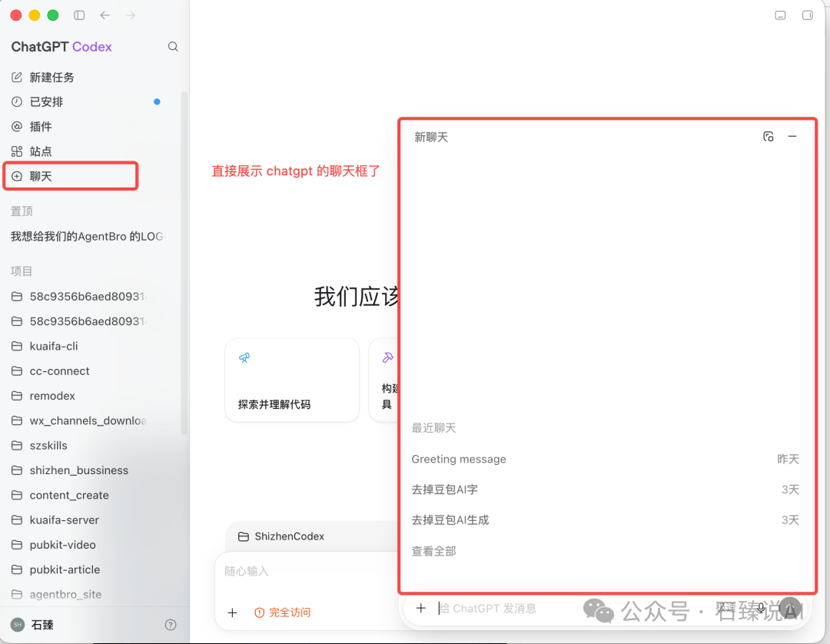Open pinned task 我想给我们的AgentBro
This screenshot has height=644, width=830.
[x=88, y=237]
